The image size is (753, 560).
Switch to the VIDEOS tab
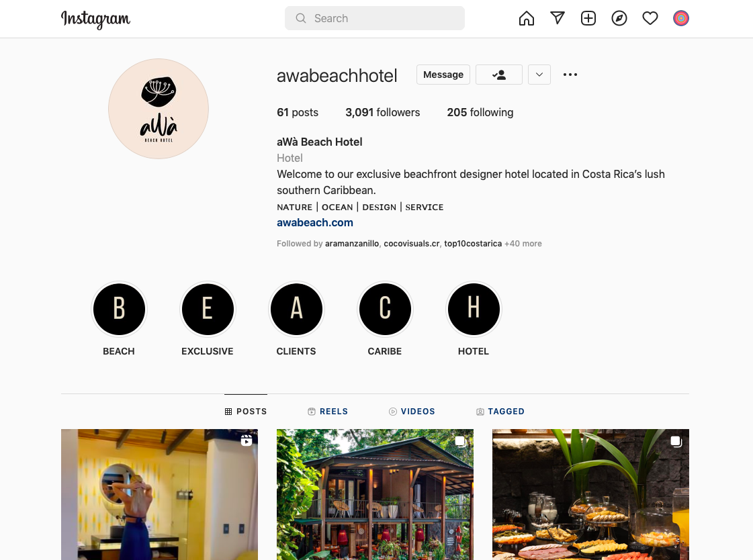coord(412,411)
